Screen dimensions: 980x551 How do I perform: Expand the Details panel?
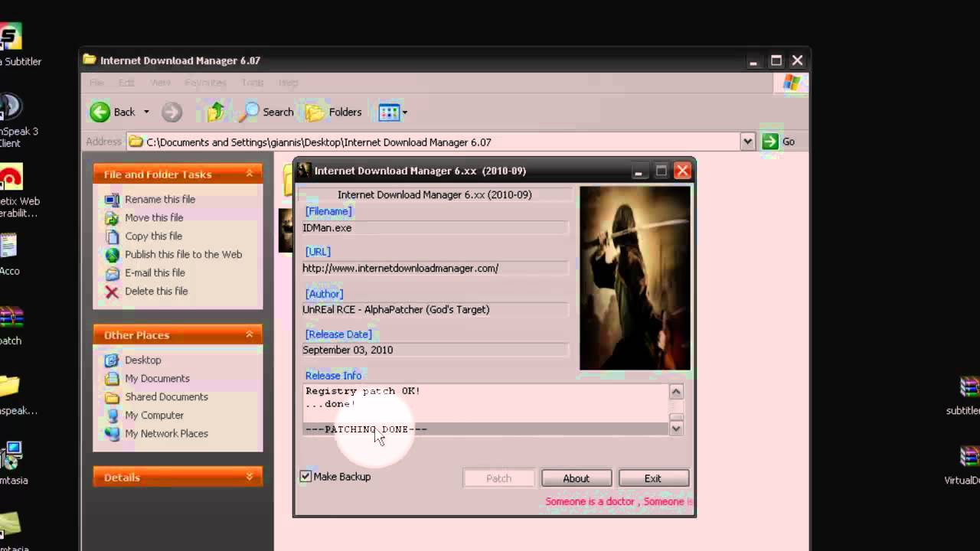250,477
